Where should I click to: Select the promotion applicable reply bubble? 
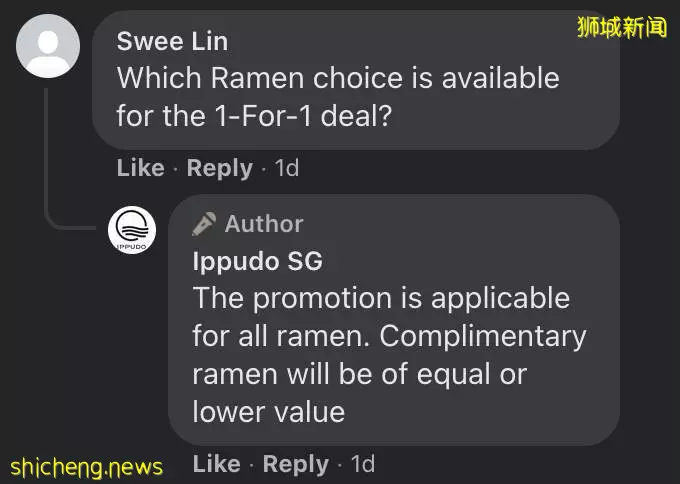point(394,320)
